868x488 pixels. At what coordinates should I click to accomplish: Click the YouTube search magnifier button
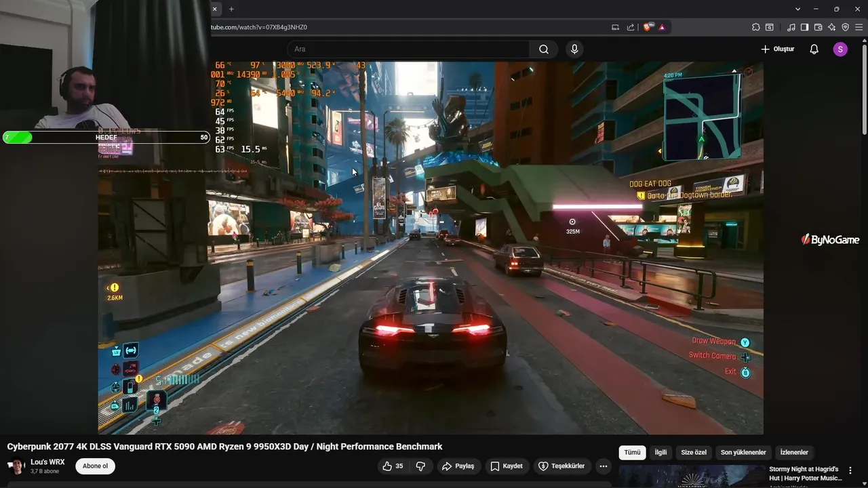point(544,49)
